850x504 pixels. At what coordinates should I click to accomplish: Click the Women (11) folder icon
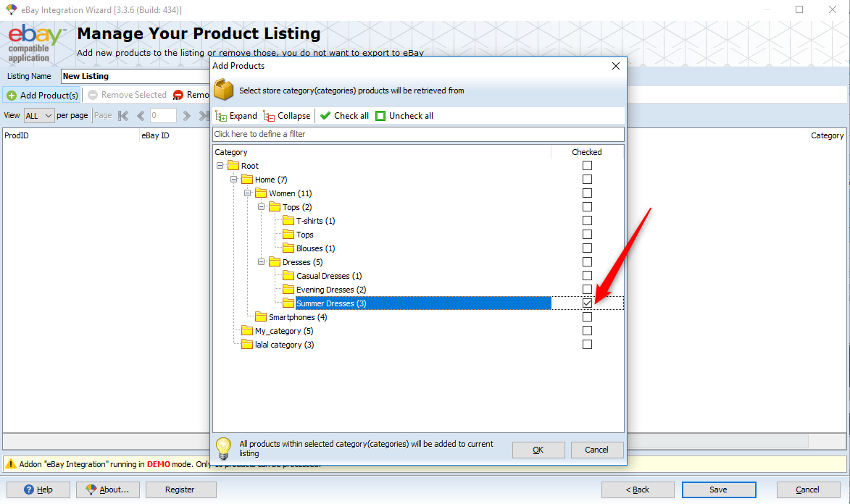coord(262,193)
